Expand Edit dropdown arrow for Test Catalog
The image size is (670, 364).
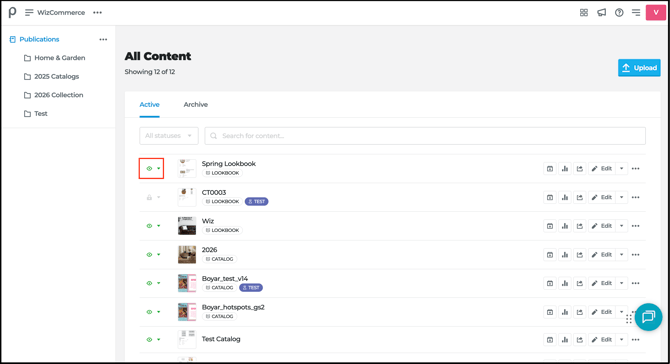point(621,340)
